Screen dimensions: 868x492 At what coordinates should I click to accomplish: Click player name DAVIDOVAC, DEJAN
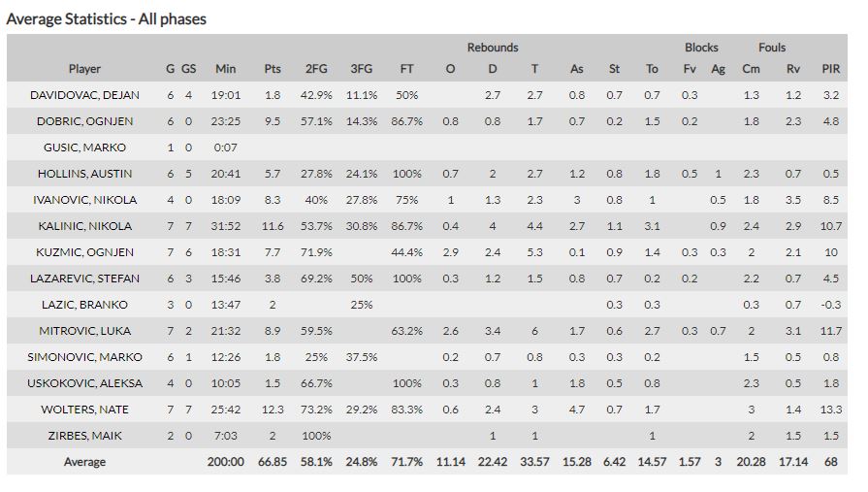[84, 95]
